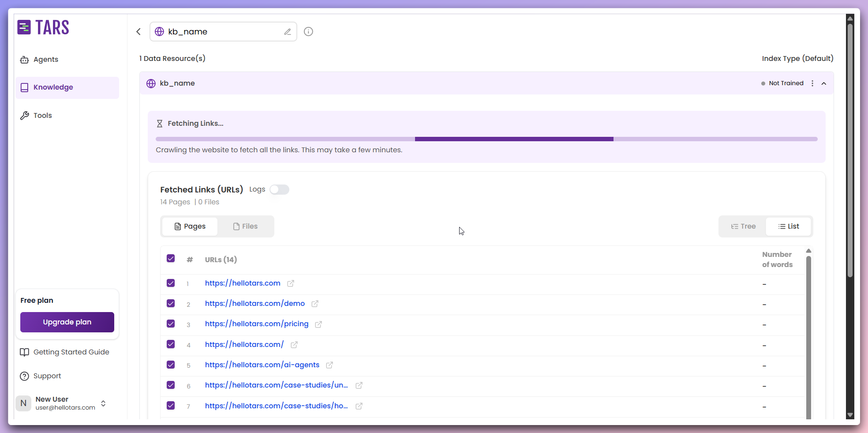
Task: Click the globe icon in the kb_name resource header
Action: pyautogui.click(x=151, y=83)
